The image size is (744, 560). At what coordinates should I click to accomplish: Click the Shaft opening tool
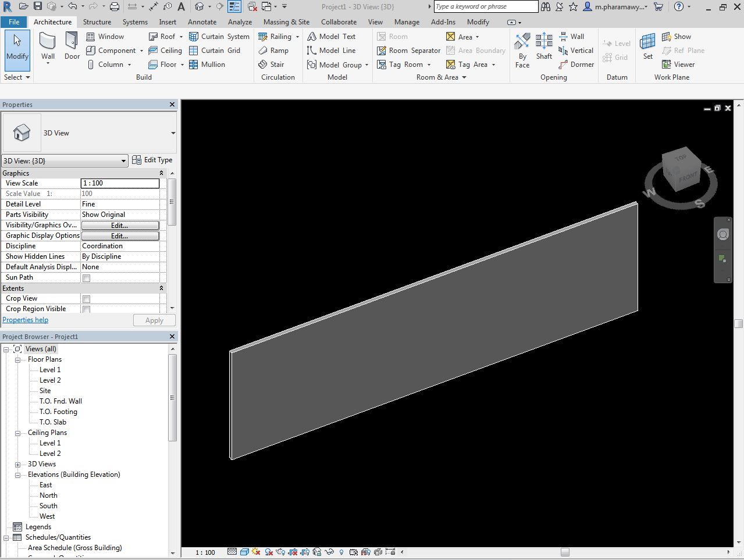(544, 46)
